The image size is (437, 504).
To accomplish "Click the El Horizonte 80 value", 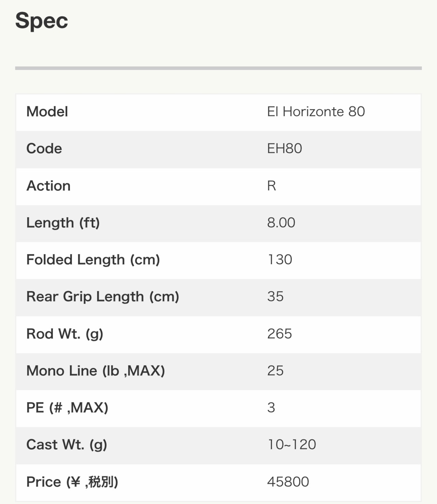I will tap(316, 112).
